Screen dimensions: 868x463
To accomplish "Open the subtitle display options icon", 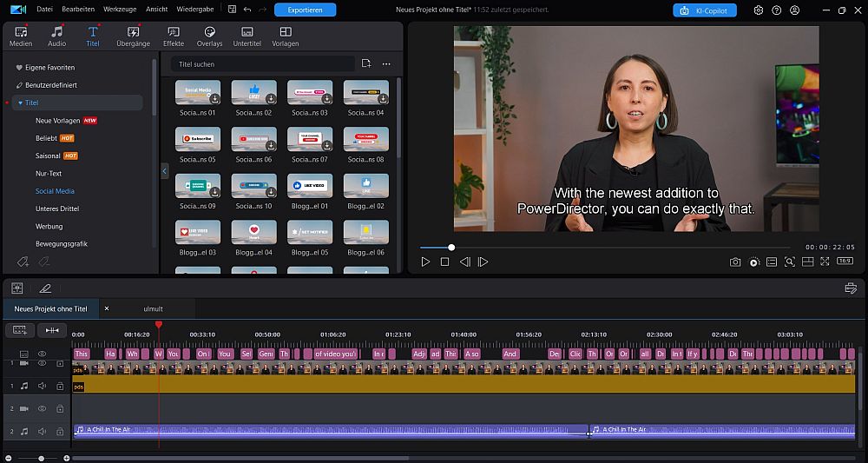I will 772,262.
